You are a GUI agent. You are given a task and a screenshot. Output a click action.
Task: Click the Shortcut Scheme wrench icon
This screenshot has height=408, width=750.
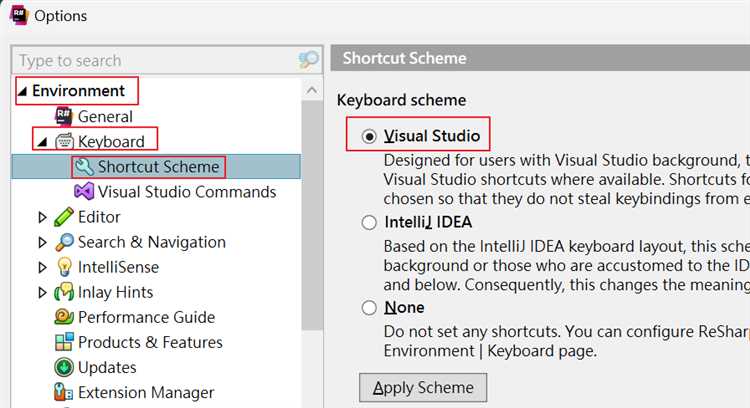click(84, 167)
